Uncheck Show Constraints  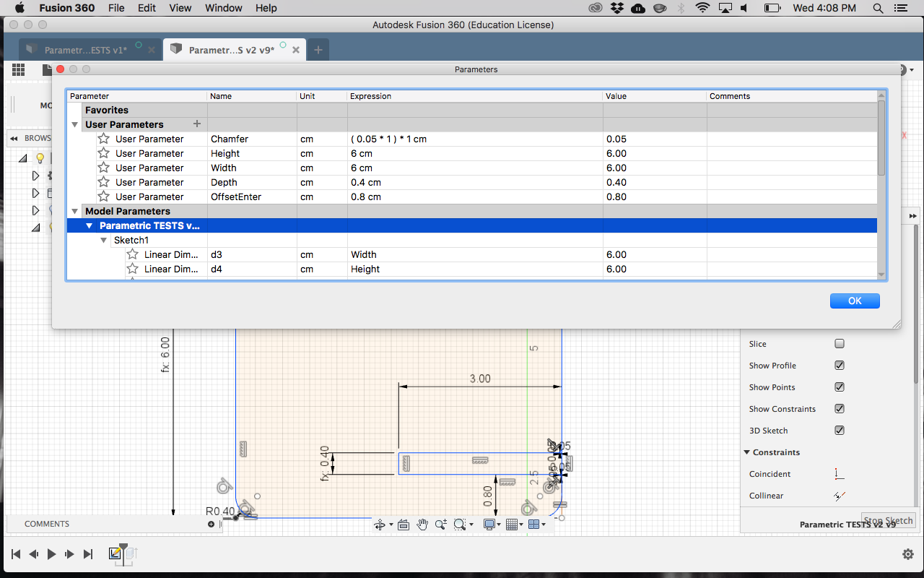(x=839, y=409)
